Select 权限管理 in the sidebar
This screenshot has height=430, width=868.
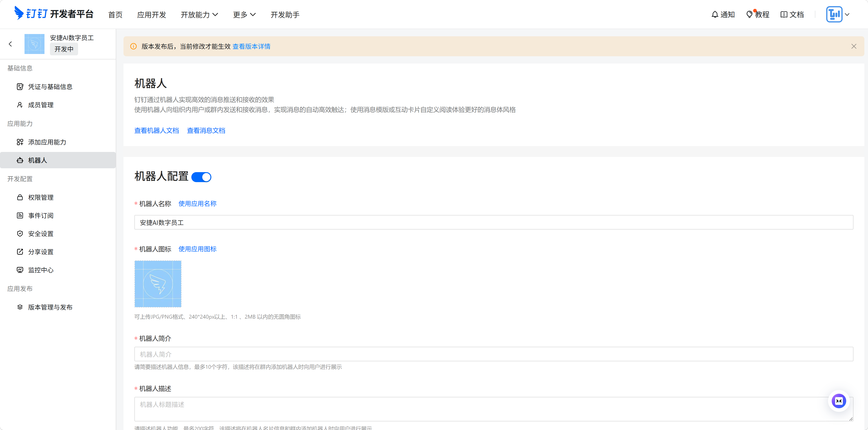tap(58, 197)
